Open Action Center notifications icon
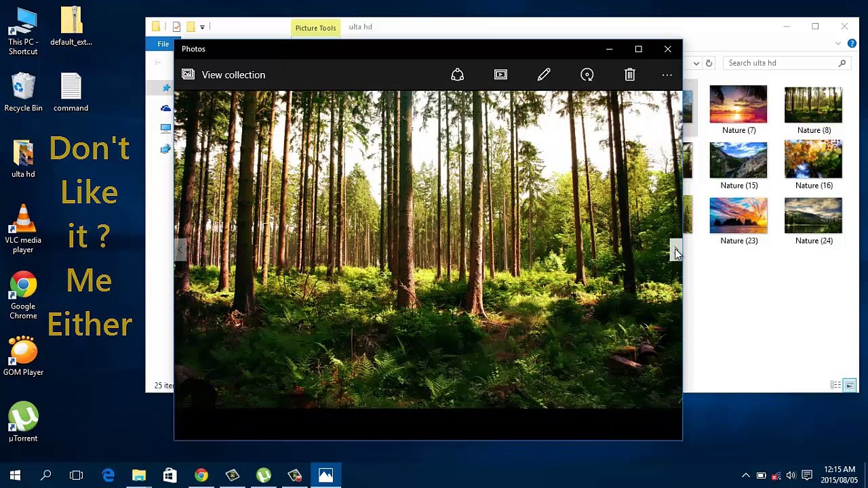Image resolution: width=868 pixels, height=488 pixels. pos(807,475)
